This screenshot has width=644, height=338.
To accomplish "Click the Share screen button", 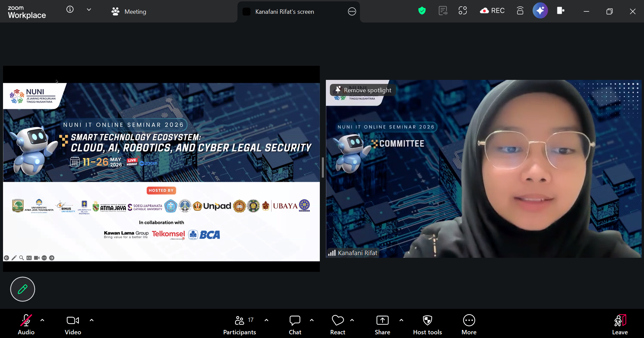I will [x=383, y=325].
